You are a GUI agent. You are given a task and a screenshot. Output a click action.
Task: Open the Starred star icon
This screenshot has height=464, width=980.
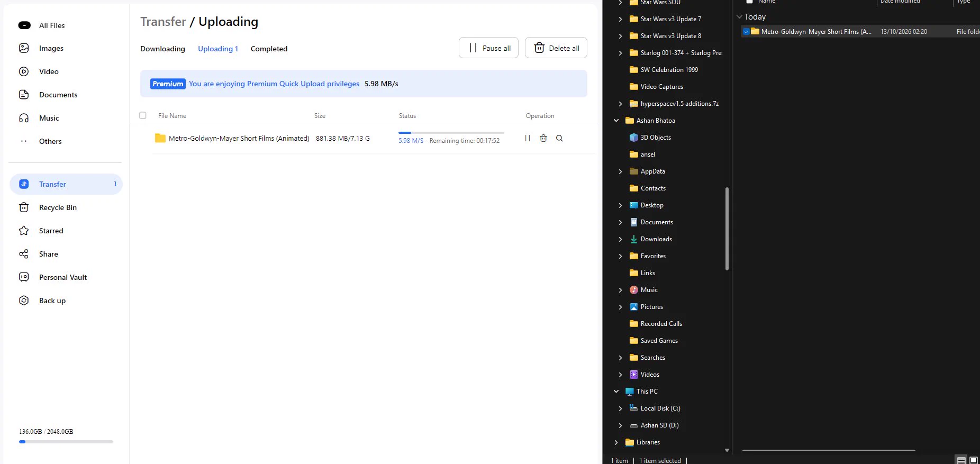coord(24,231)
